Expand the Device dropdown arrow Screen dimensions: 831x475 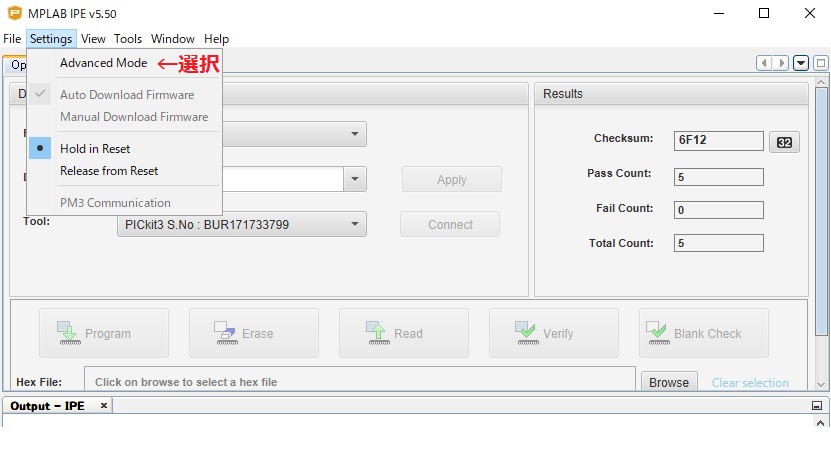[x=355, y=179]
